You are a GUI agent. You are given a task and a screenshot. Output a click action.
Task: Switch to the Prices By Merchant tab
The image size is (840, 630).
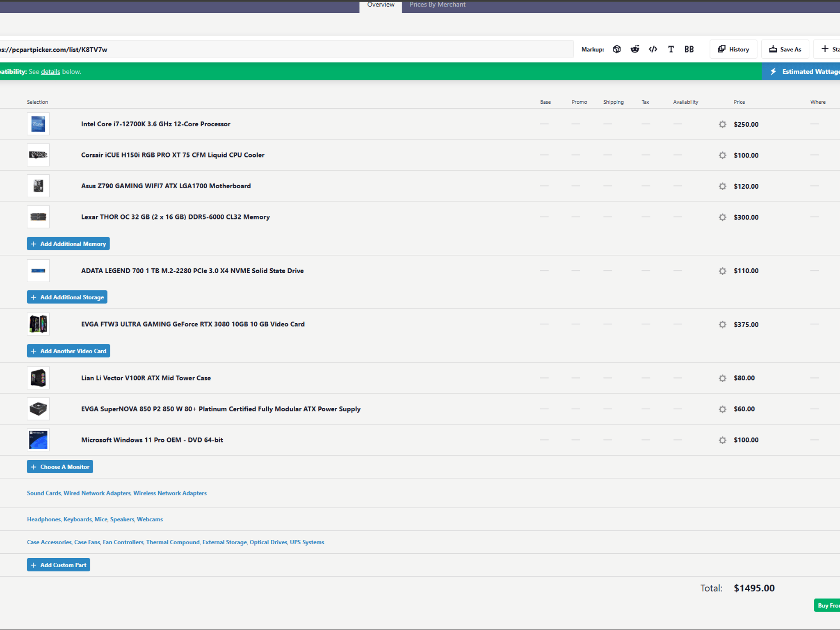tap(437, 5)
